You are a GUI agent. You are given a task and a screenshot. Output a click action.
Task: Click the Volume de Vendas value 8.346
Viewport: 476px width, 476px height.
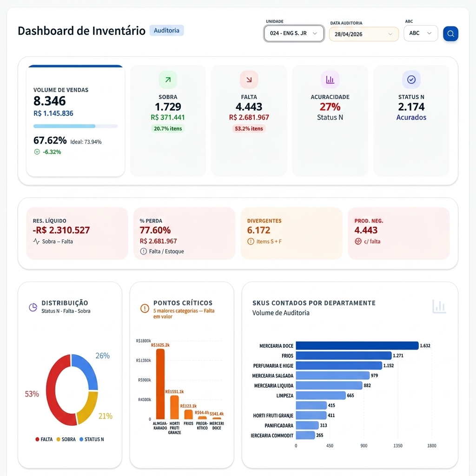49,101
